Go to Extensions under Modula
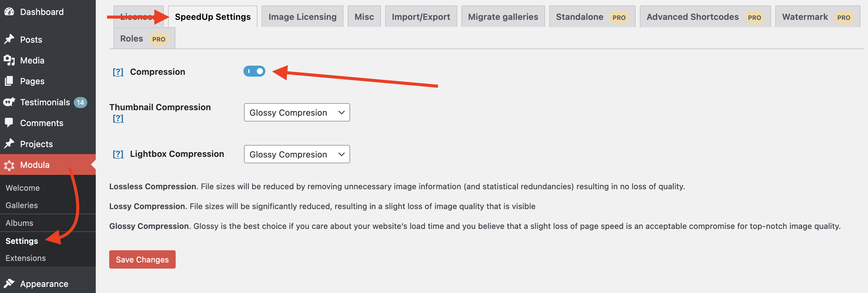The height and width of the screenshot is (293, 868). pyautogui.click(x=26, y=258)
